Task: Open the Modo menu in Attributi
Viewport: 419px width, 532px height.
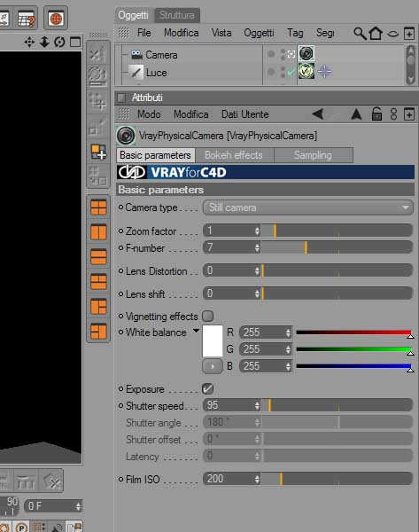Action: click(x=149, y=114)
